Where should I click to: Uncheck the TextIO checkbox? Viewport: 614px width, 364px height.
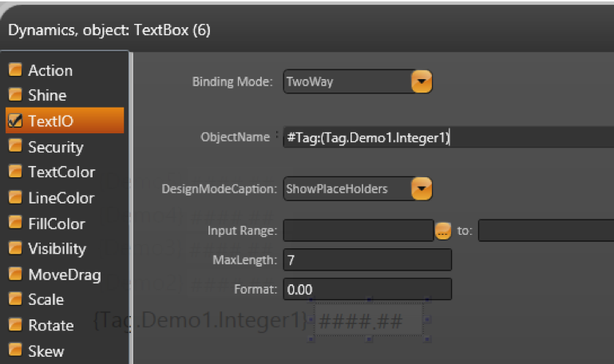point(15,121)
